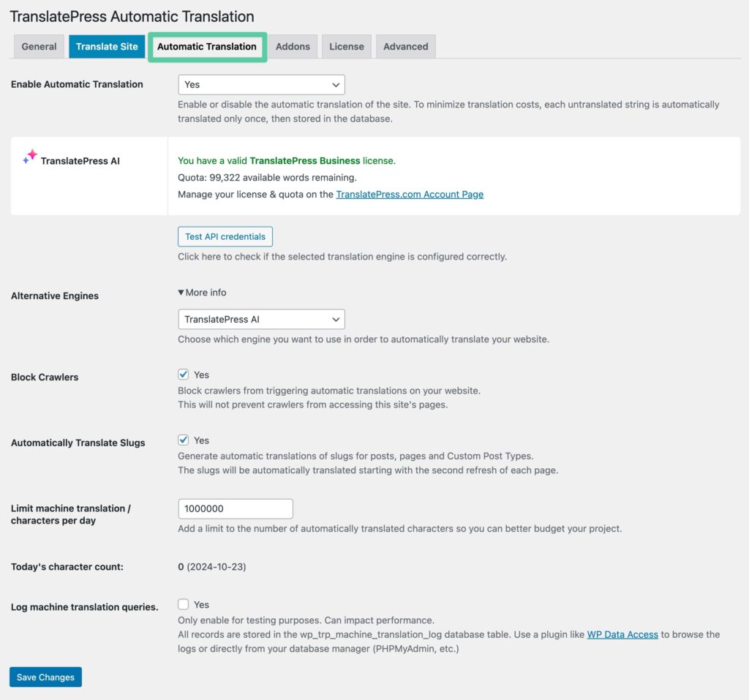Collapse the More info disclosure triangle
The height and width of the screenshot is (700, 749).
coord(181,293)
